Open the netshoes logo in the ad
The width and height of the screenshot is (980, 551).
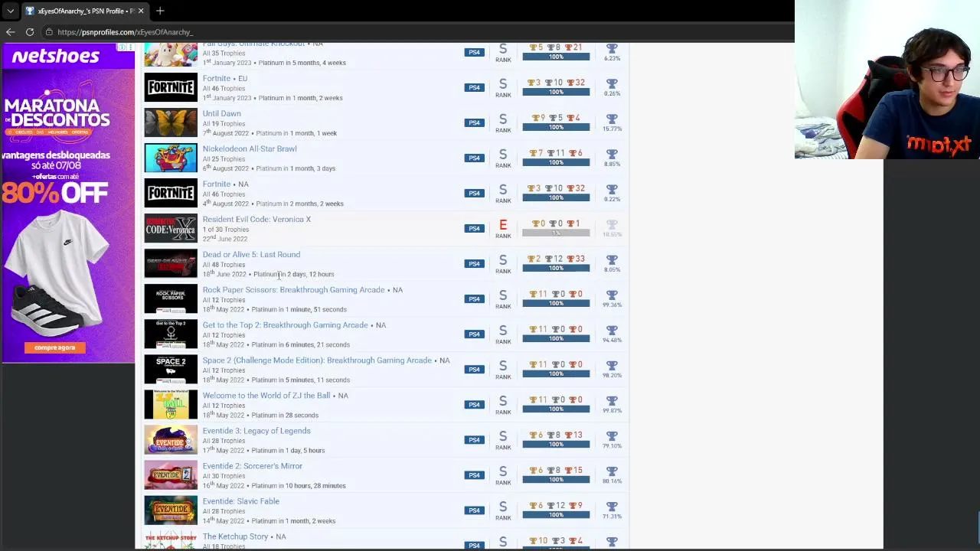click(55, 57)
